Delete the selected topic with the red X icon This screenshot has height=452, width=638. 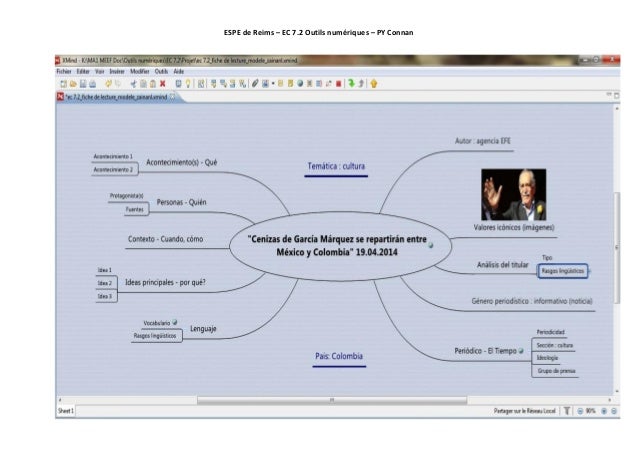pyautogui.click(x=163, y=84)
